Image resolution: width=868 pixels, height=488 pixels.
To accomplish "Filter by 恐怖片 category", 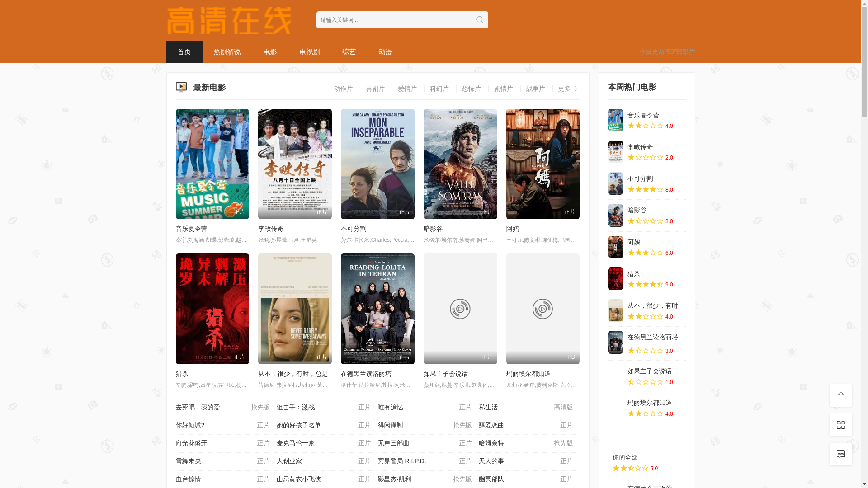I will click(472, 89).
